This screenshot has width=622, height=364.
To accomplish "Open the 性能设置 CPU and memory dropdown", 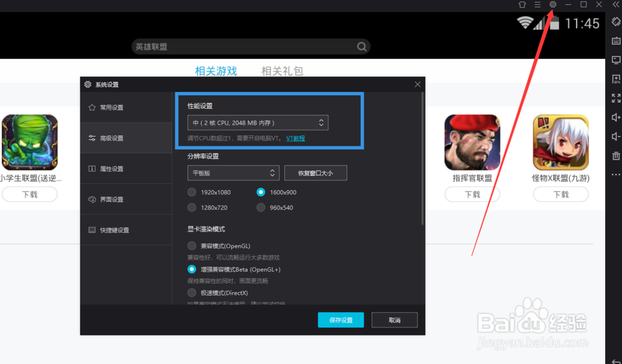I will [x=258, y=123].
